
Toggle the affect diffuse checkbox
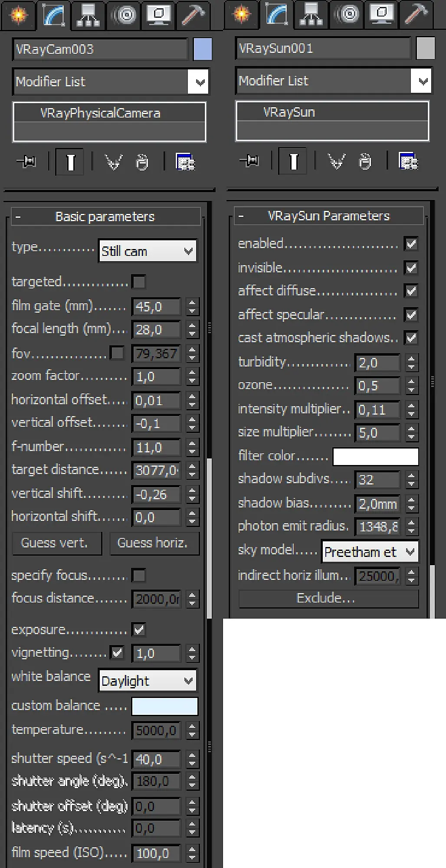411,291
